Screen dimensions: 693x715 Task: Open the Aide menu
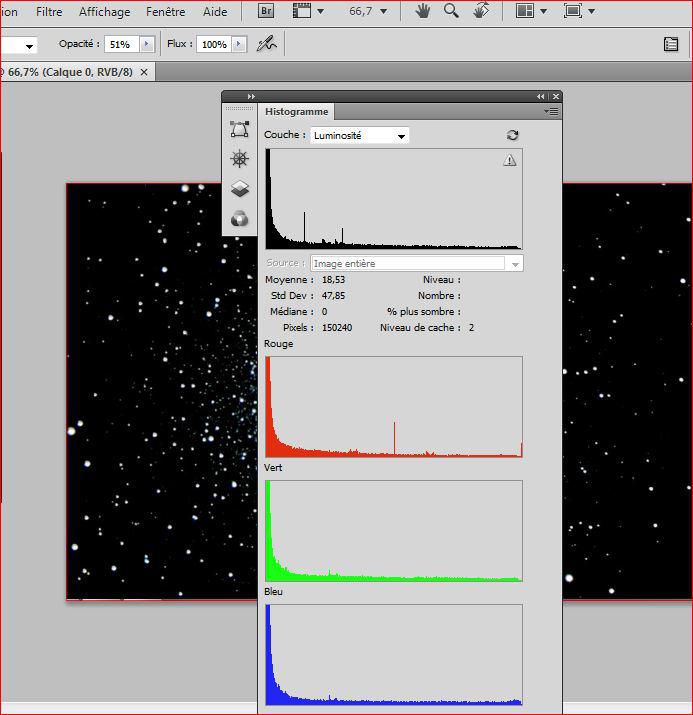(215, 11)
